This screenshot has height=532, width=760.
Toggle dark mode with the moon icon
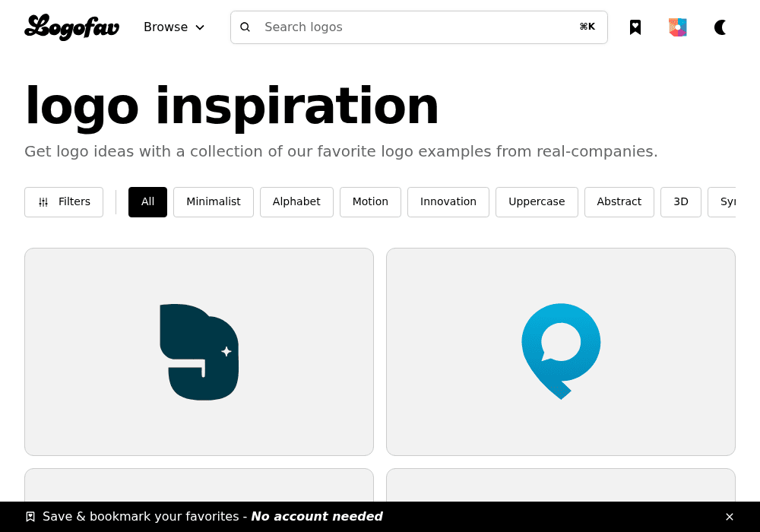click(x=720, y=27)
